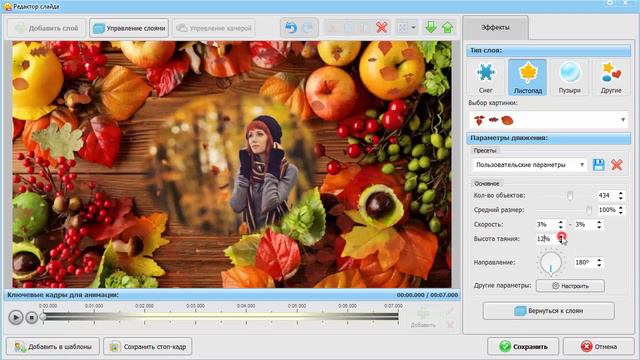Click the Средний размер stepper arrows
640x360 pixels.
[x=621, y=210]
